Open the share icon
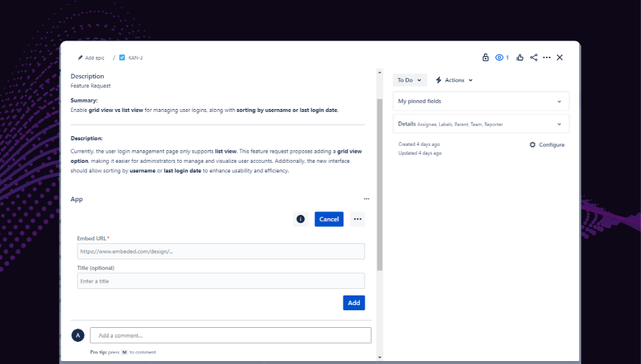Image resolution: width=641 pixels, height=364 pixels. click(x=533, y=57)
